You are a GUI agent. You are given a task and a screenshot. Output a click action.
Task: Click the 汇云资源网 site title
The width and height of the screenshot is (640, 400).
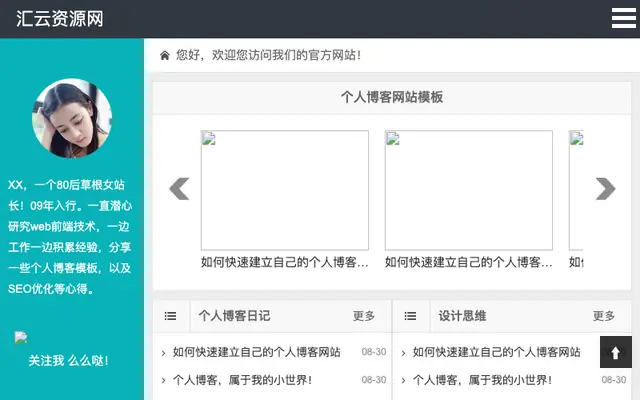point(60,19)
